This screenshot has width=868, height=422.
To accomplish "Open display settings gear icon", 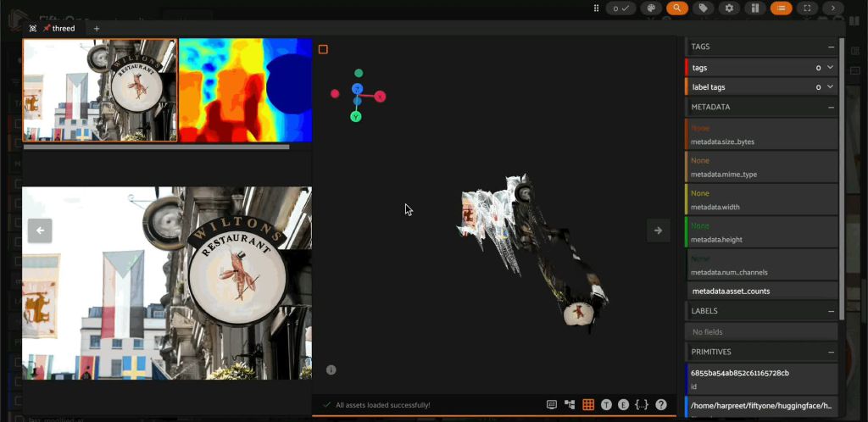I will (729, 8).
